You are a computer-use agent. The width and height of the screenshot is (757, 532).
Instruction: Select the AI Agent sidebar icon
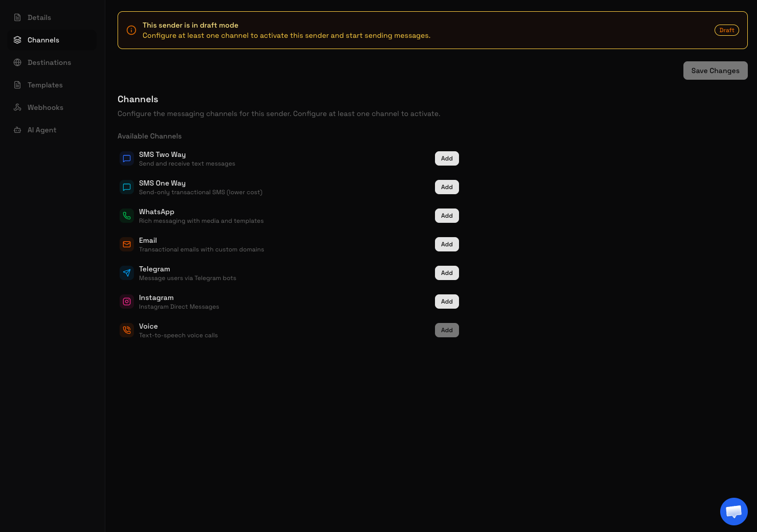pyautogui.click(x=17, y=130)
